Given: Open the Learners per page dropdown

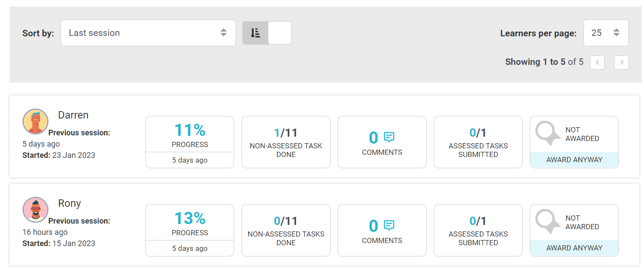Looking at the screenshot, I should (606, 32).
